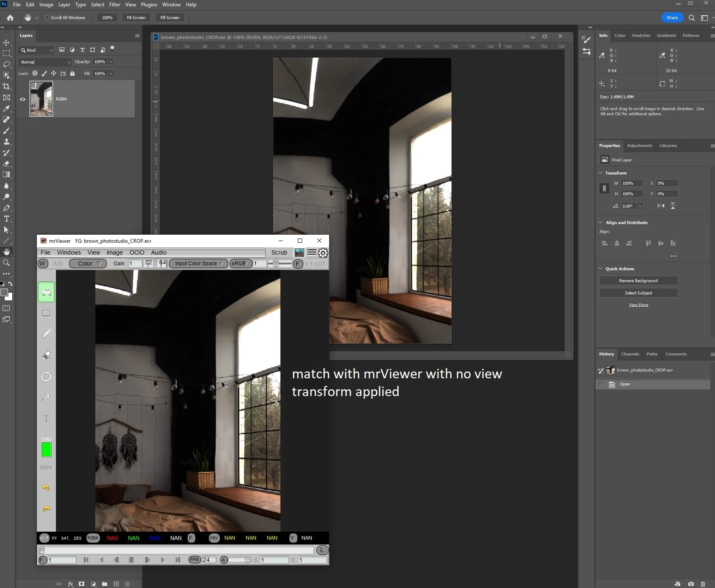Select the Eyedropper tool

click(6, 109)
